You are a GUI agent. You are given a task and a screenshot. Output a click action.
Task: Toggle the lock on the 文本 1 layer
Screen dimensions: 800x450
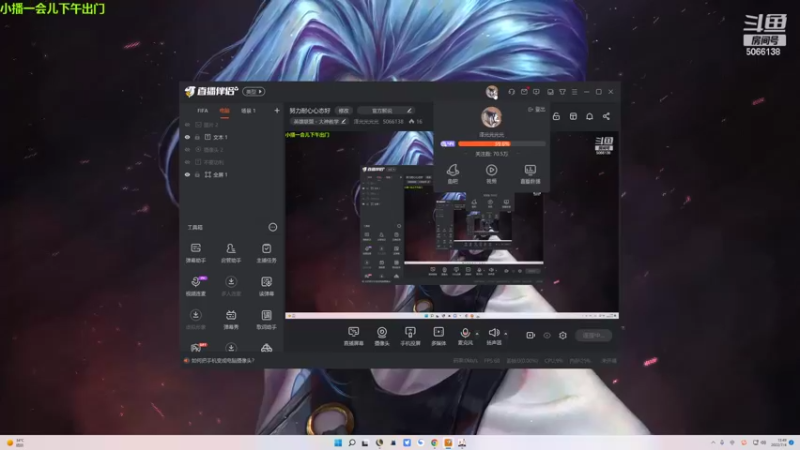tap(197, 137)
